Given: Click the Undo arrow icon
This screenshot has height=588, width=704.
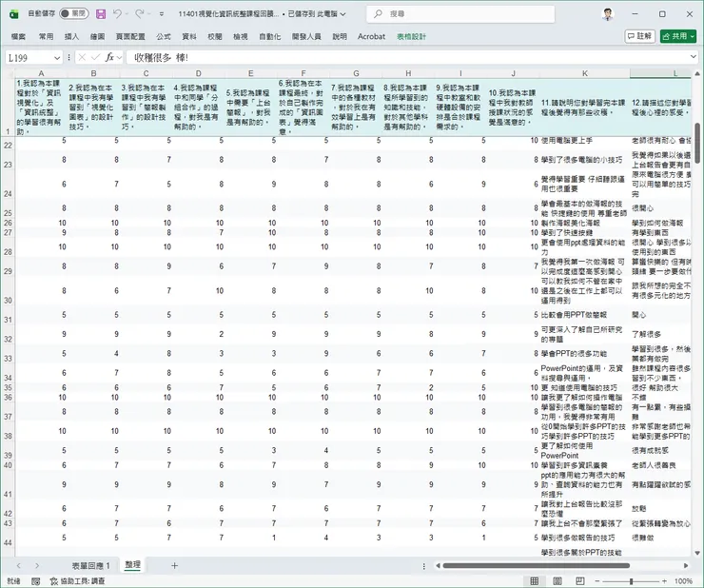Looking at the screenshot, I should click(x=119, y=14).
